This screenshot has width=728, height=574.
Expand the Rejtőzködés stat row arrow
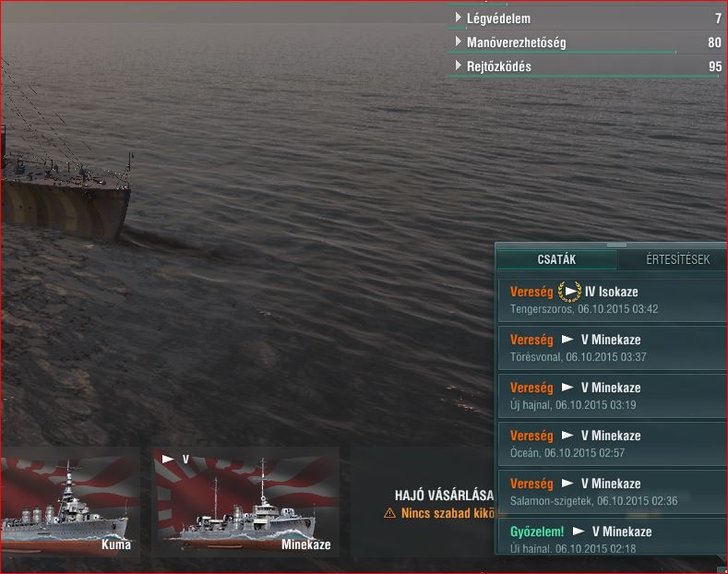coord(459,66)
